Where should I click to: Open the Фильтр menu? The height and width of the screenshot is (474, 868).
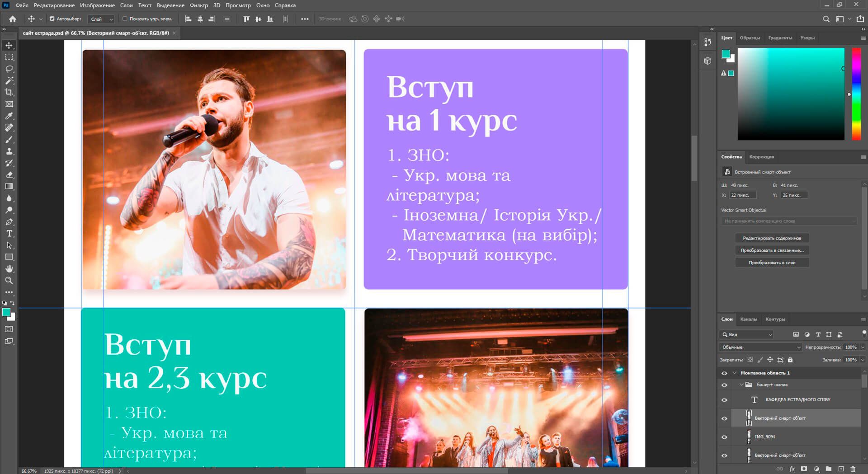click(x=198, y=5)
